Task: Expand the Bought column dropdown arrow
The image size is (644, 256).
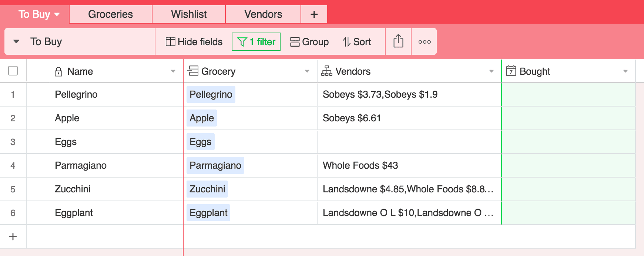Action: 625,71
